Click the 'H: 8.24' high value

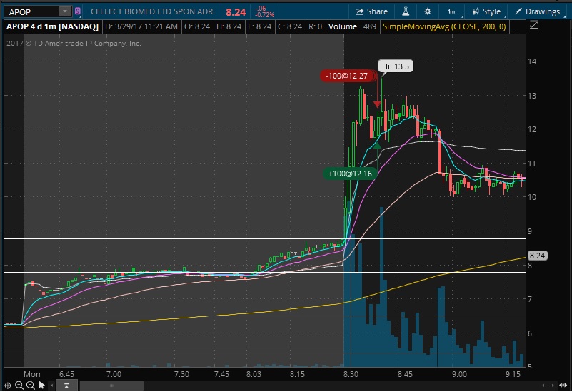tap(229, 26)
